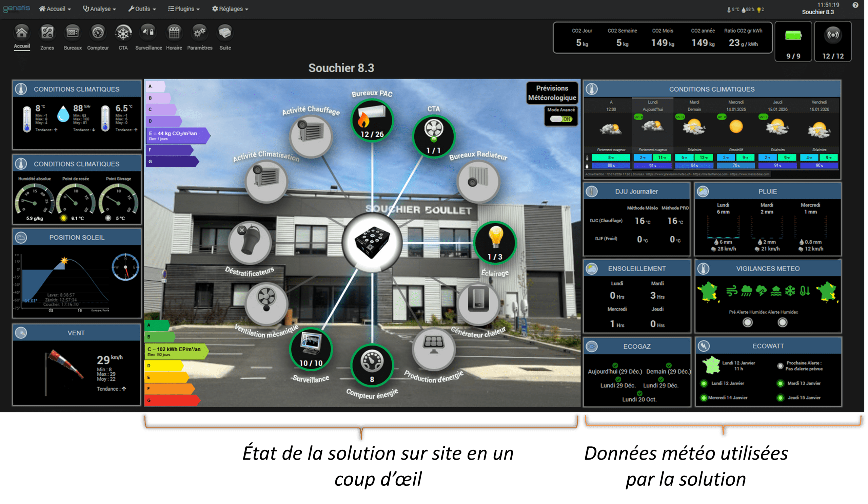Open the Compteur gauge icon
The width and height of the screenshot is (868, 504).
(x=98, y=33)
